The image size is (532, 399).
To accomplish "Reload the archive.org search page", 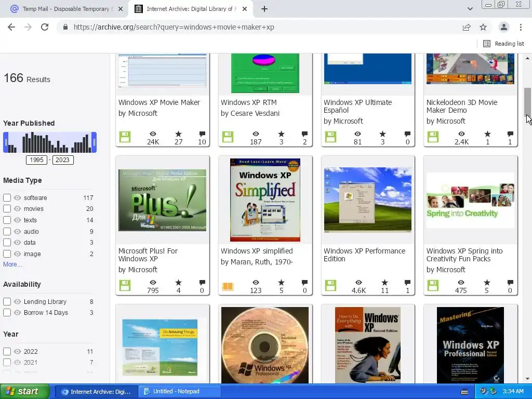I will pyautogui.click(x=45, y=27).
